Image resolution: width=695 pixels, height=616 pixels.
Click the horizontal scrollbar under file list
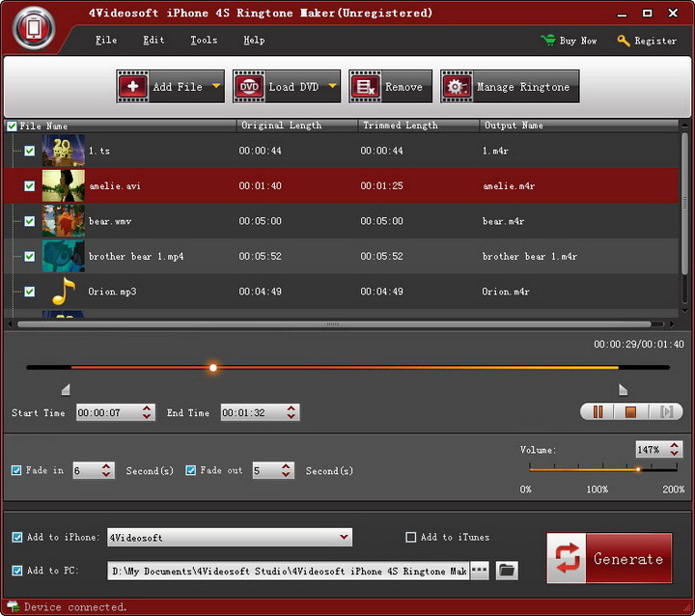tap(334, 324)
